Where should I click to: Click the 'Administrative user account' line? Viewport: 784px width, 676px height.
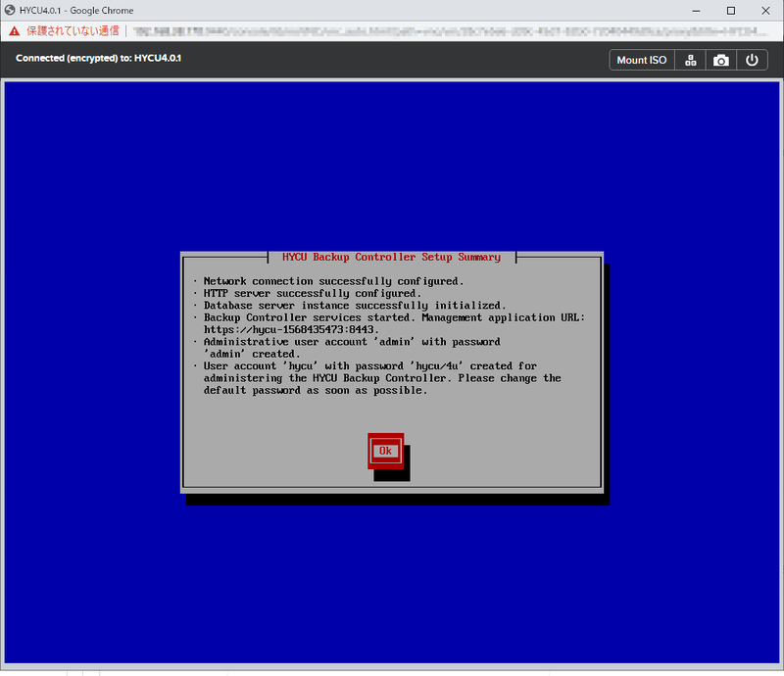tap(352, 342)
